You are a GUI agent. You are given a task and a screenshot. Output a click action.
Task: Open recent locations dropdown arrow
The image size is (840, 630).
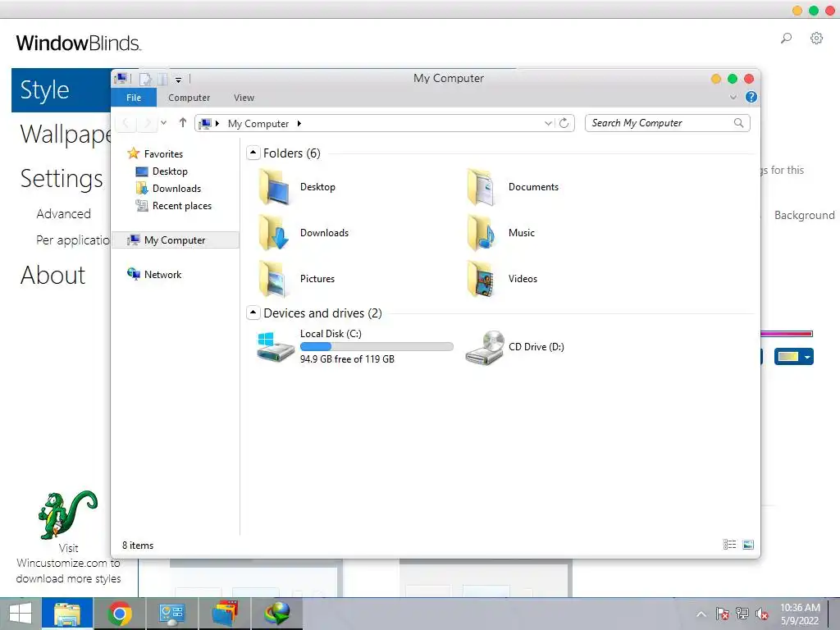(163, 123)
